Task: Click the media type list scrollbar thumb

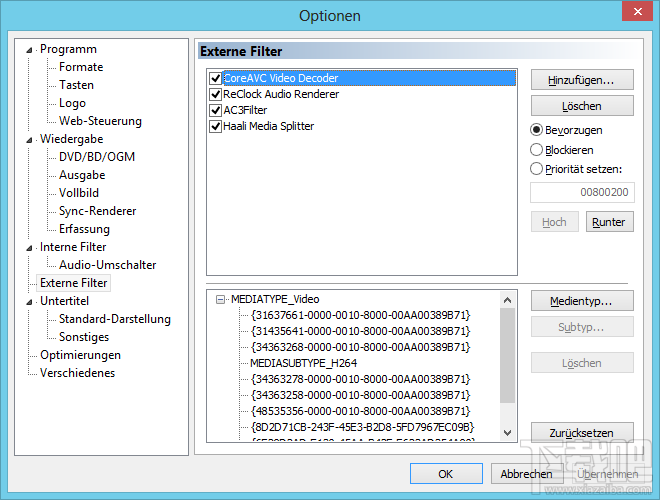Action: click(x=508, y=355)
